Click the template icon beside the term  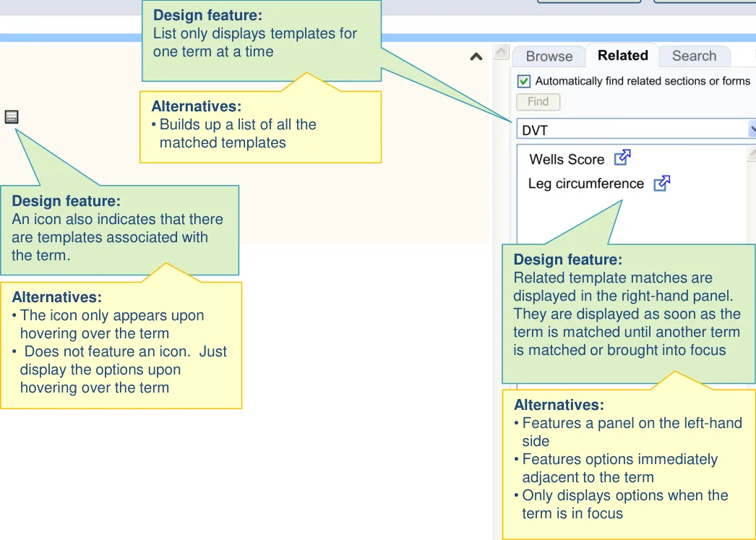coord(12,117)
